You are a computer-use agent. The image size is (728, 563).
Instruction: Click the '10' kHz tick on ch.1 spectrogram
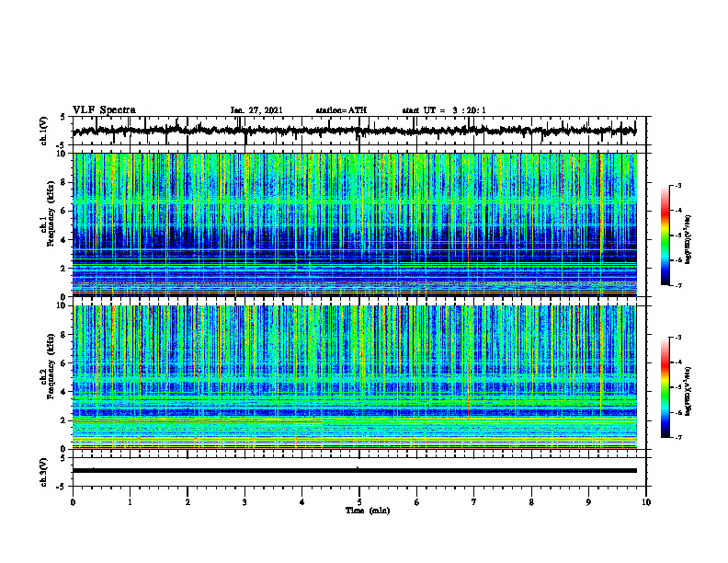tap(63, 154)
